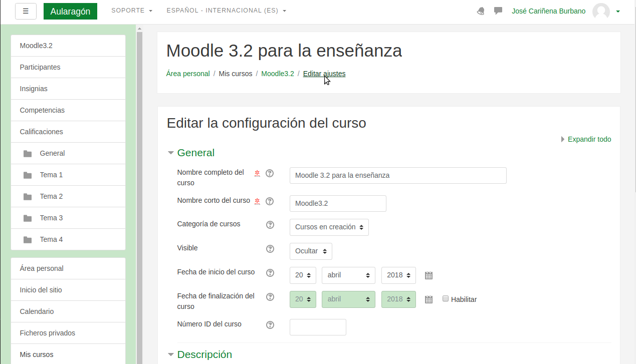This screenshot has height=364, width=636.
Task: Click the Editar ajustes breadcrumb link
Action: point(324,74)
